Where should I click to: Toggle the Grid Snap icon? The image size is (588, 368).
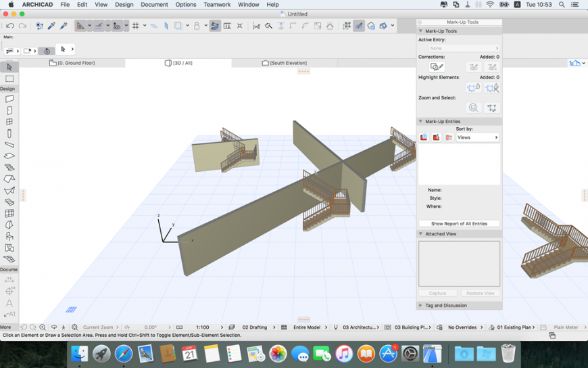pos(136,26)
